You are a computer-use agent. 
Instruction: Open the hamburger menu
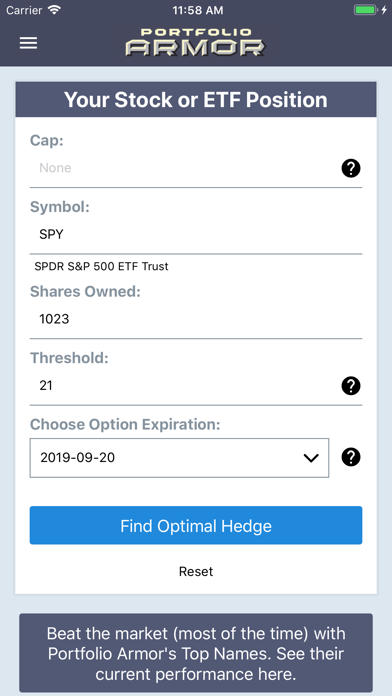click(28, 44)
